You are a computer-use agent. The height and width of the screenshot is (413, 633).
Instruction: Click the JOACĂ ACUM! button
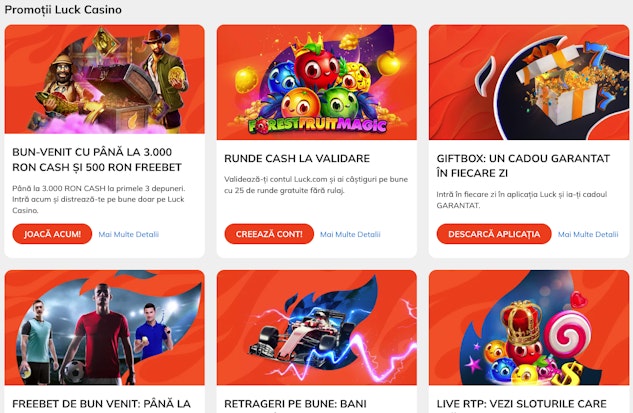[x=52, y=234]
